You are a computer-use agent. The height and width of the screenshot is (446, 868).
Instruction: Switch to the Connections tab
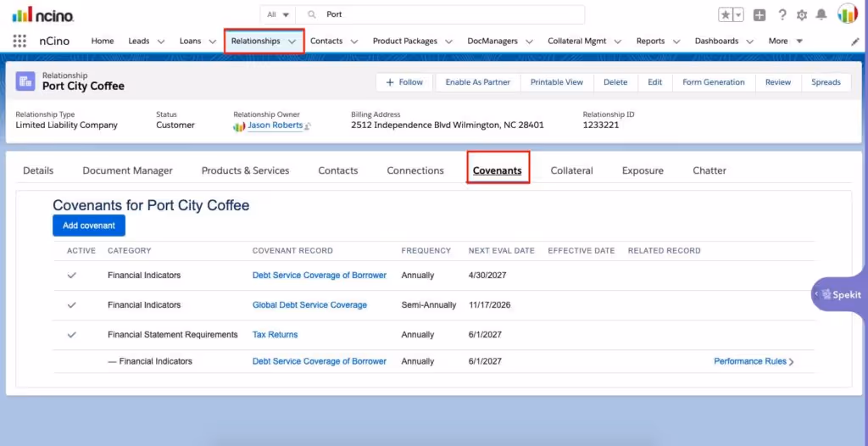[x=415, y=170]
